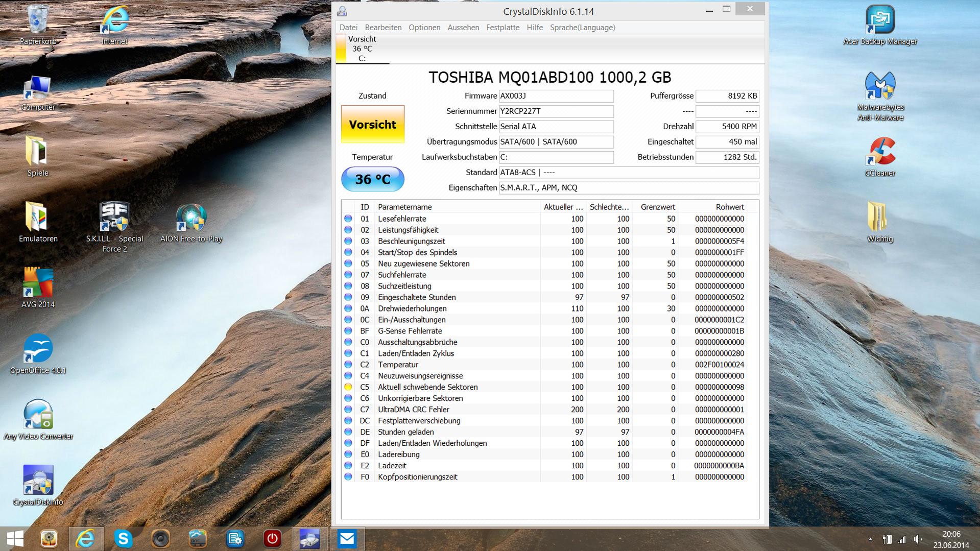Viewport: 980px width, 551px height.
Task: Select the Spiele folder on the desktop
Action: (x=38, y=156)
